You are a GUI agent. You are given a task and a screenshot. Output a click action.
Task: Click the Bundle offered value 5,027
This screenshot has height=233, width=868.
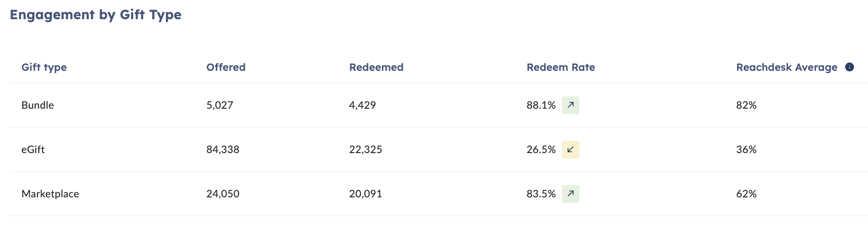tap(220, 105)
